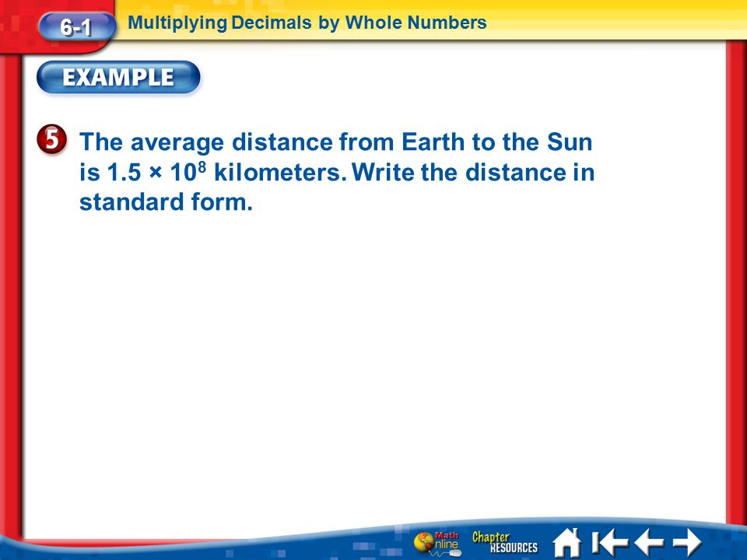Click 'Multiplying Decimals by Whole Numbers' title
The height and width of the screenshot is (560, 747).
307,23
